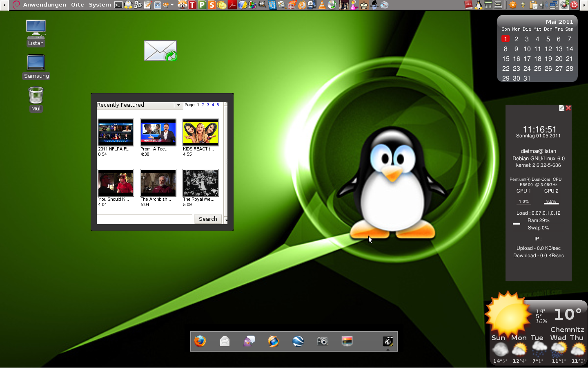Close the system monitor widget
This screenshot has width=588, height=368.
click(568, 108)
